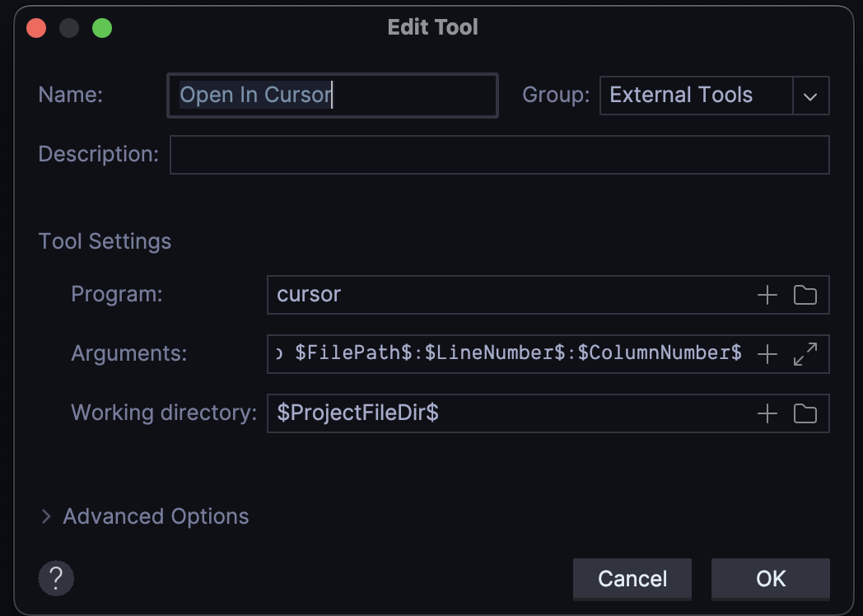This screenshot has height=616, width=863.
Task: Click the green zoom window button
Action: 102,28
